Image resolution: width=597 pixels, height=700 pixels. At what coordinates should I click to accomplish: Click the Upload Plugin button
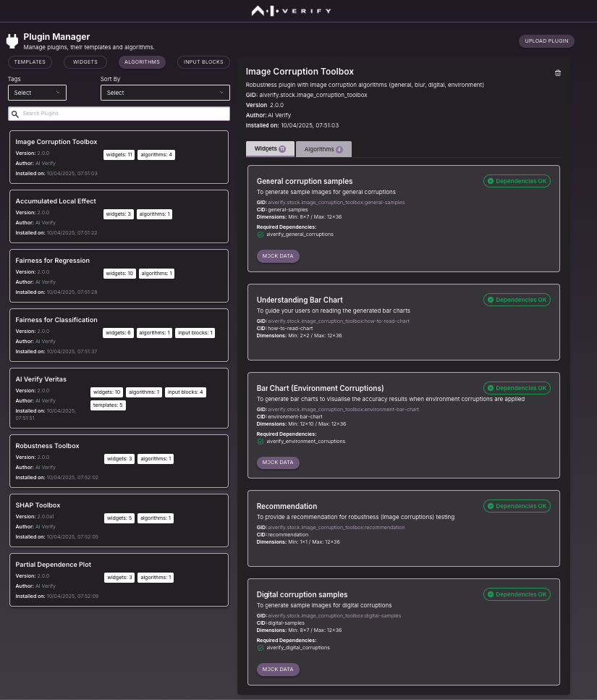point(546,41)
